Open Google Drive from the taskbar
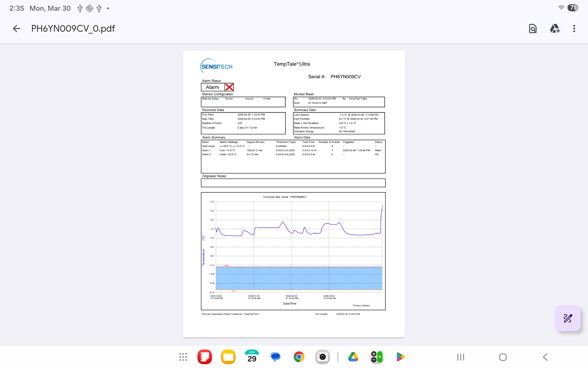Screen dimensions: 588x368 353,357
